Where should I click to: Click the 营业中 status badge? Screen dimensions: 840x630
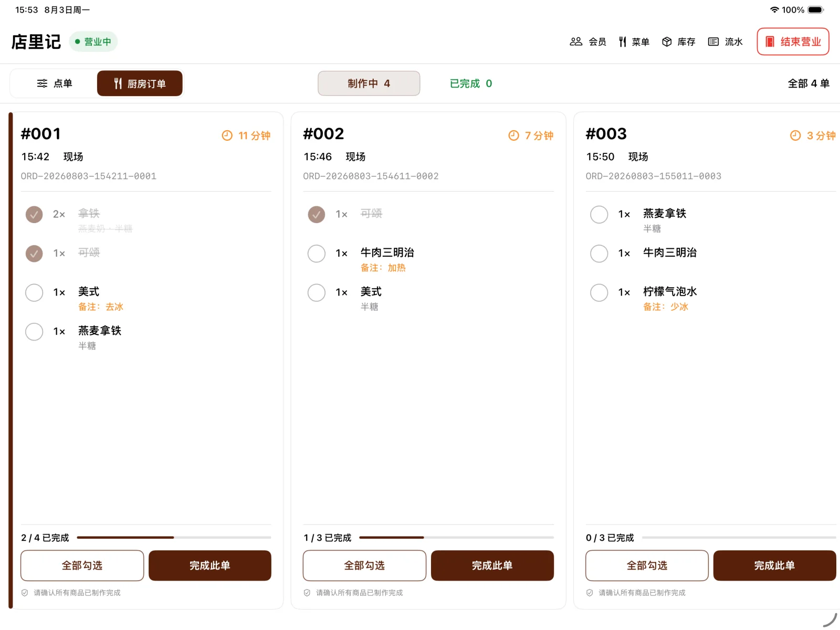click(x=93, y=41)
